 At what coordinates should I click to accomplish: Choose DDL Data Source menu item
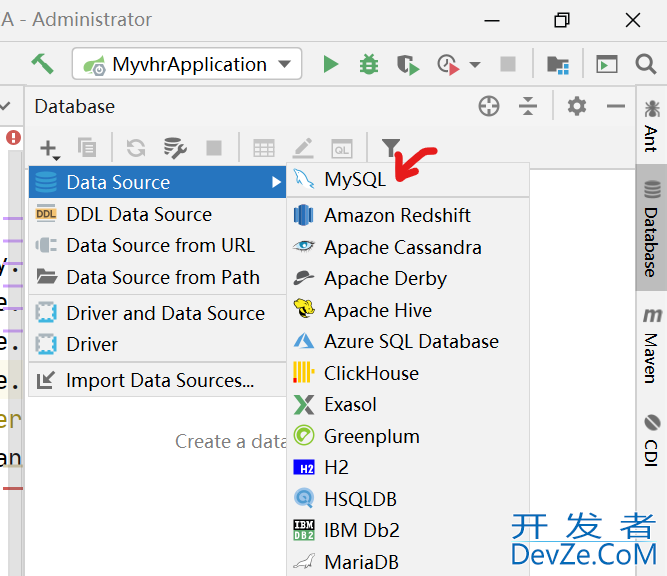coord(157,214)
